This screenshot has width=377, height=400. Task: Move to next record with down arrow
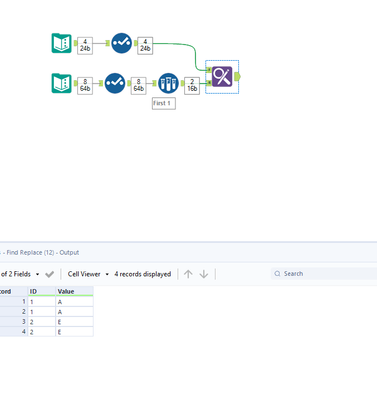[x=204, y=274]
